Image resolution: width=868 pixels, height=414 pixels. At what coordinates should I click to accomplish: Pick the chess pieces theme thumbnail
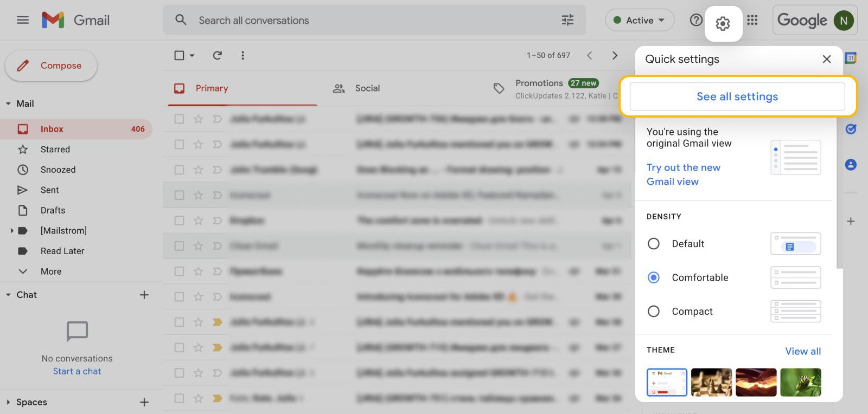tap(711, 382)
